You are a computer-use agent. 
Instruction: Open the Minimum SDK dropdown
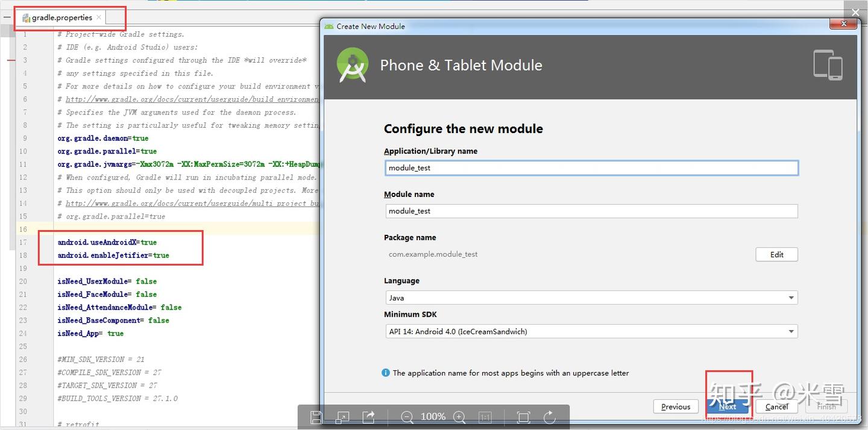[591, 331]
